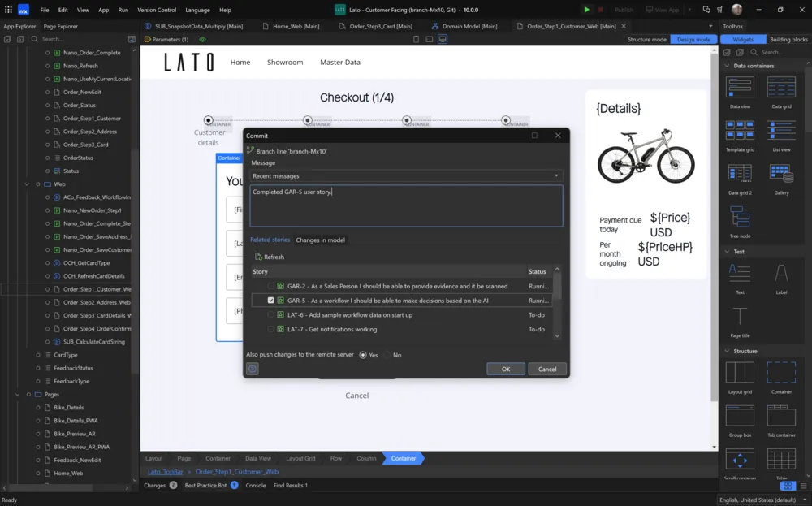Pick the Scroll container widget icon
Screen dimensions: 812x506
click(740, 460)
